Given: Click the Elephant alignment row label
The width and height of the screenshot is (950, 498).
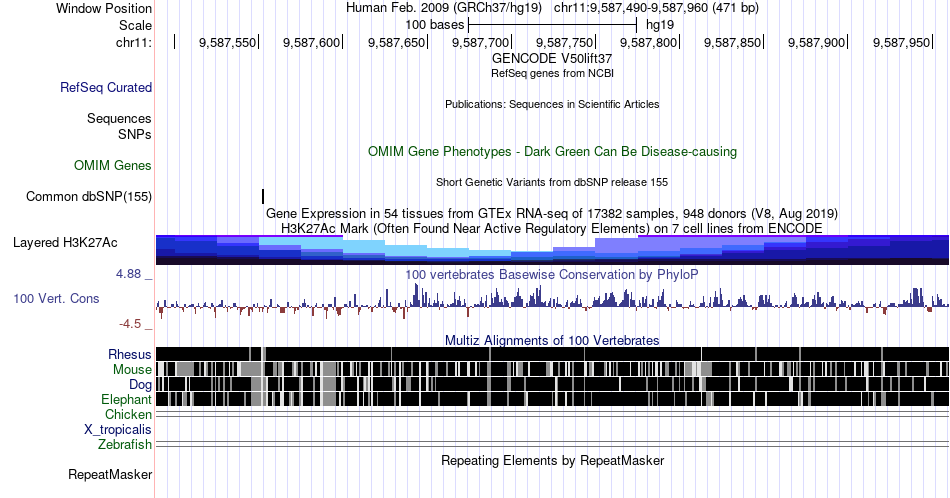Looking at the screenshot, I should tap(127, 399).
